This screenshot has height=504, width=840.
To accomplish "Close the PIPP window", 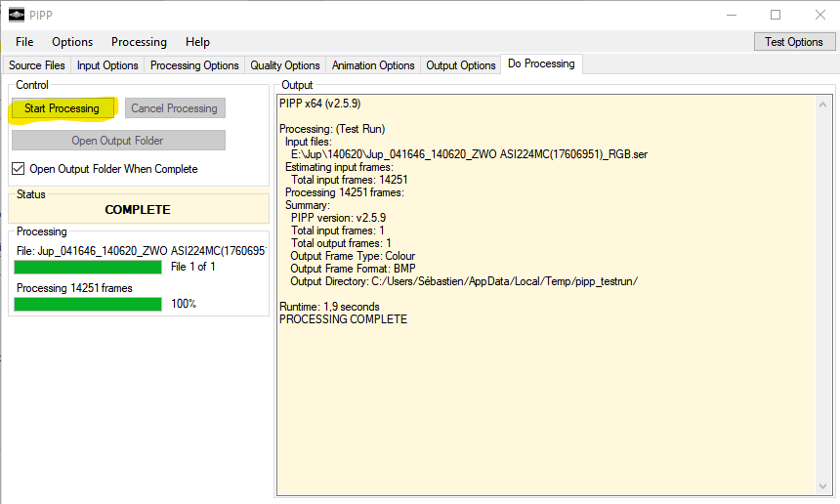I will [820, 15].
